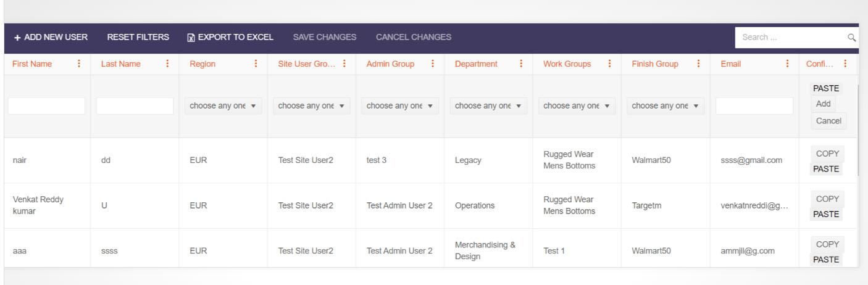Open First Name column options menu
This screenshot has width=868, height=285.
78,64
